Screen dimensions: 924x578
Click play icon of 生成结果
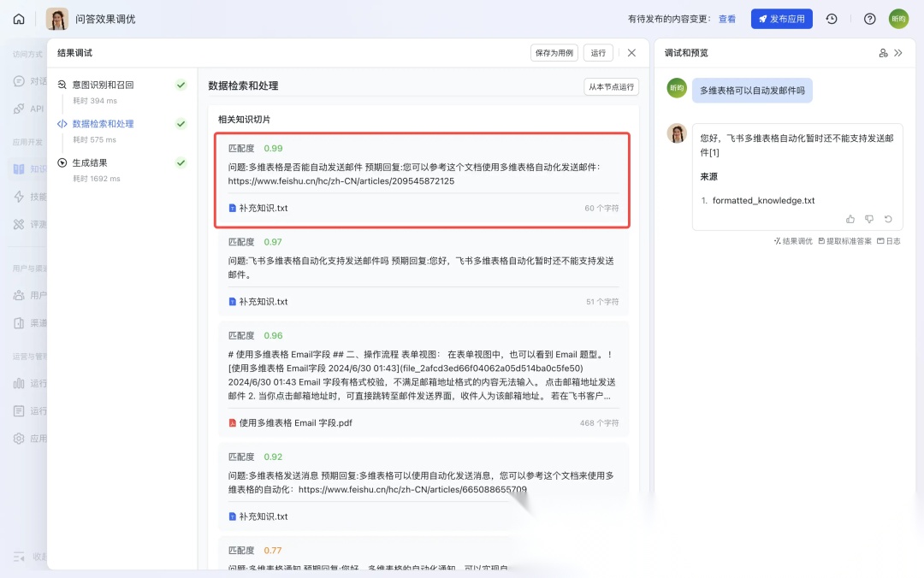coord(62,162)
